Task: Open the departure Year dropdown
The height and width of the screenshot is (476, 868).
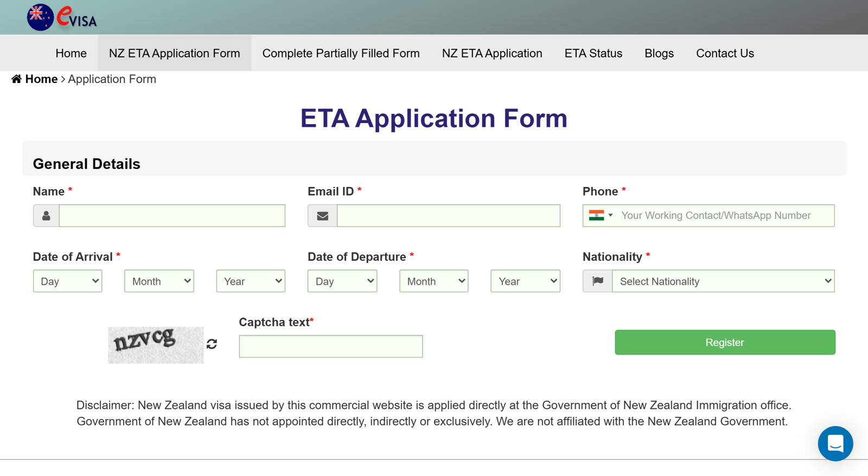Action: 525,281
